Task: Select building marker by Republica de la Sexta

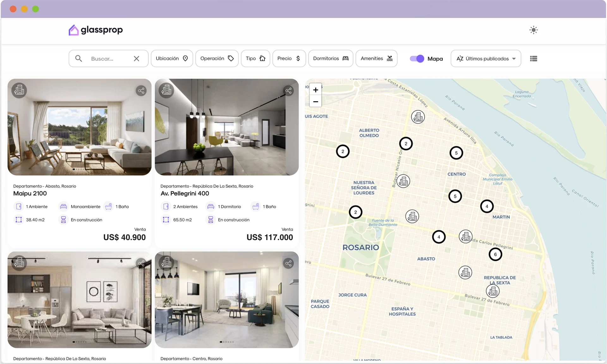Action: (x=493, y=291)
